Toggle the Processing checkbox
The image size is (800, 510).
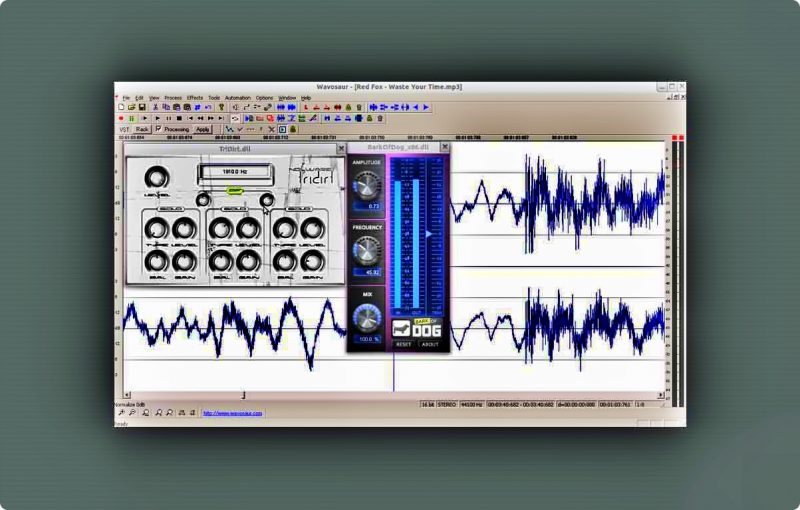tap(158, 129)
